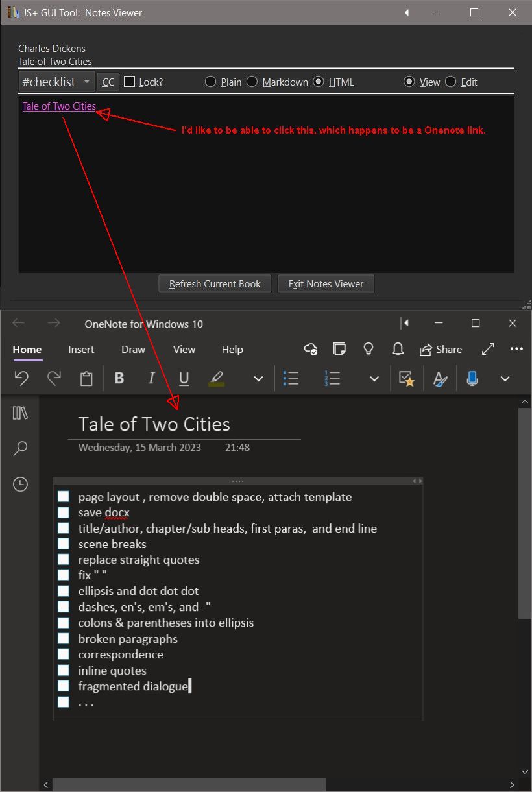The height and width of the screenshot is (792, 532).
Task: Open the Tale of Two Cities link
Action: (59, 106)
